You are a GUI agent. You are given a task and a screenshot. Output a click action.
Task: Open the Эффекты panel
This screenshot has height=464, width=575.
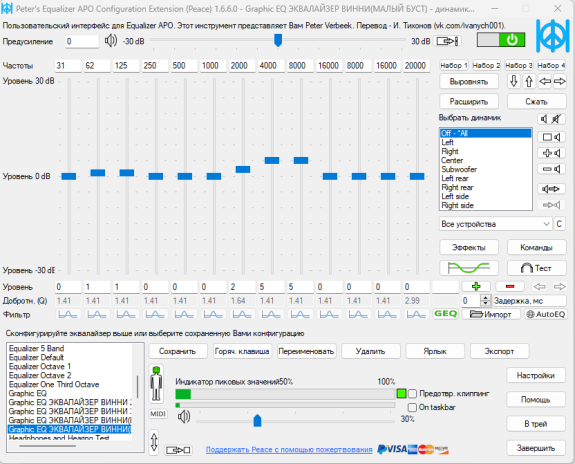tap(469, 248)
